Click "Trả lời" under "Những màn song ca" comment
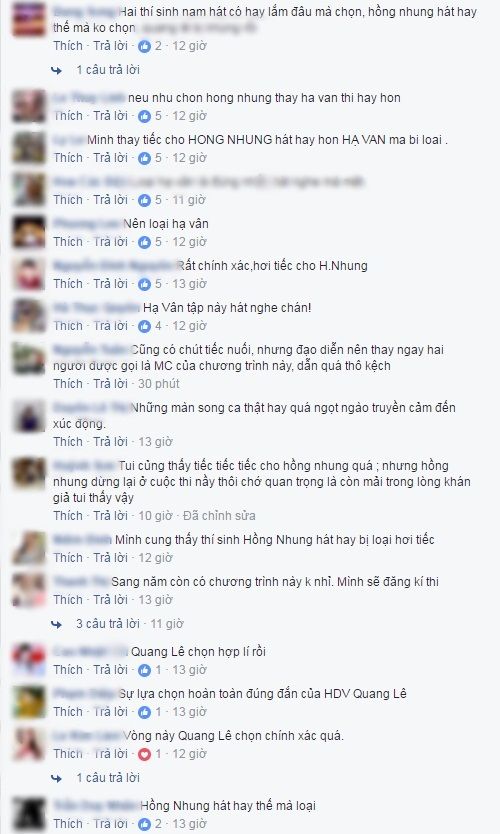The width and height of the screenshot is (500, 834). coord(111,441)
